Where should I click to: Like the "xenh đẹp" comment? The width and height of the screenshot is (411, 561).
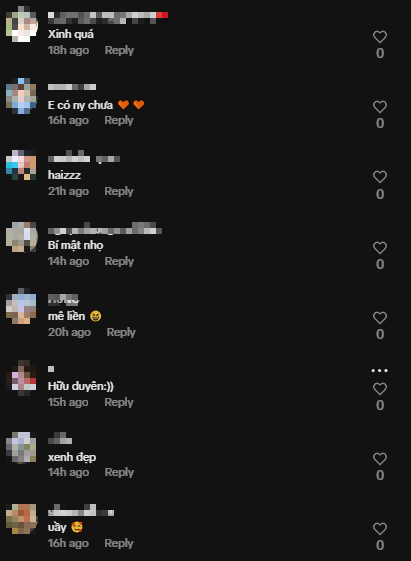(x=380, y=459)
